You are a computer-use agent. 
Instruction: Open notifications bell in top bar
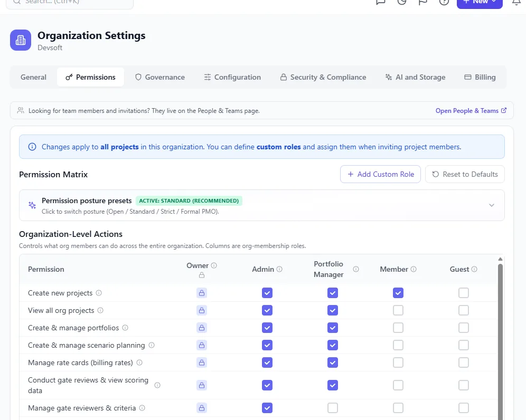coord(516,2)
